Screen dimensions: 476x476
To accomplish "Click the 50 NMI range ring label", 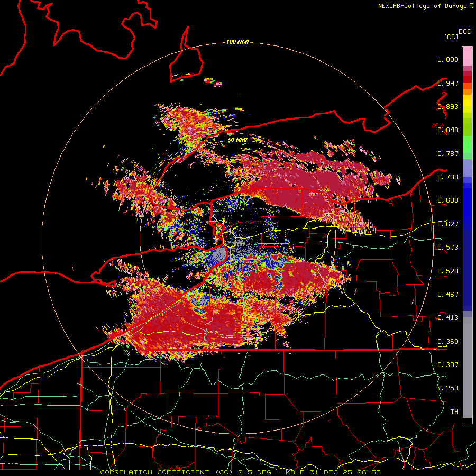I will 237,140.
